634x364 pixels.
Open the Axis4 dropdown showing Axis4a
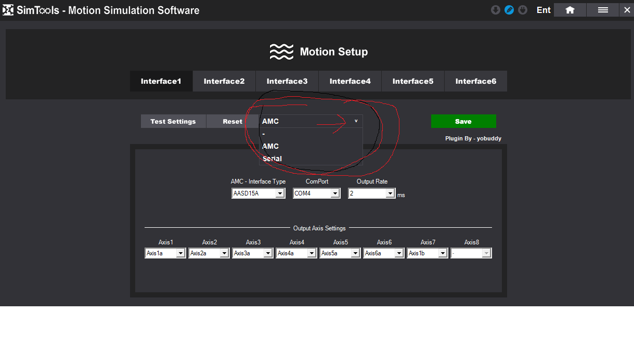[x=296, y=253]
